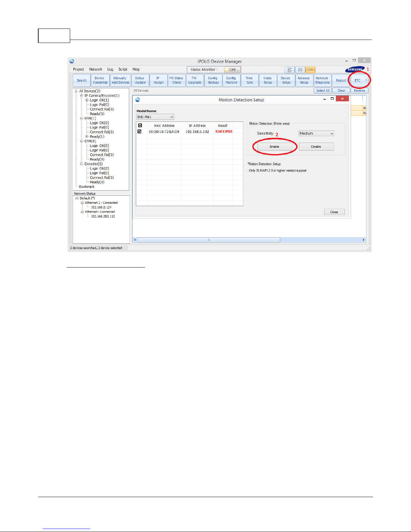
Task: Open Device Setup from the toolbar
Action: [x=286, y=81]
